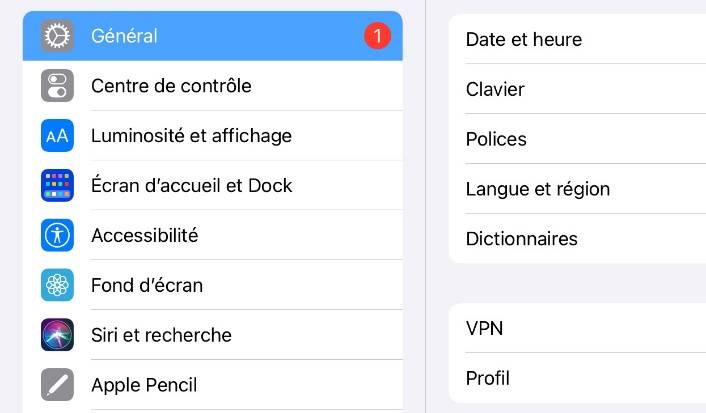Select Luminosité et affichage label in sidebar
Viewport: 706px width, 413px height.
(191, 136)
